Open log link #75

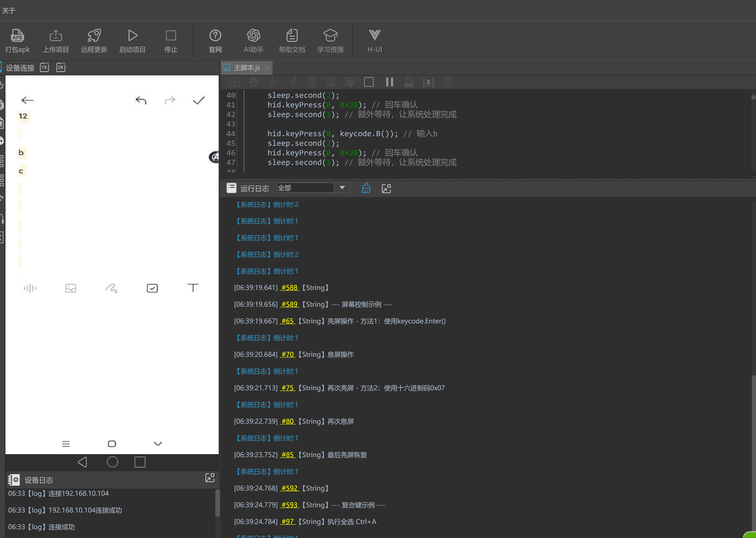coord(287,388)
